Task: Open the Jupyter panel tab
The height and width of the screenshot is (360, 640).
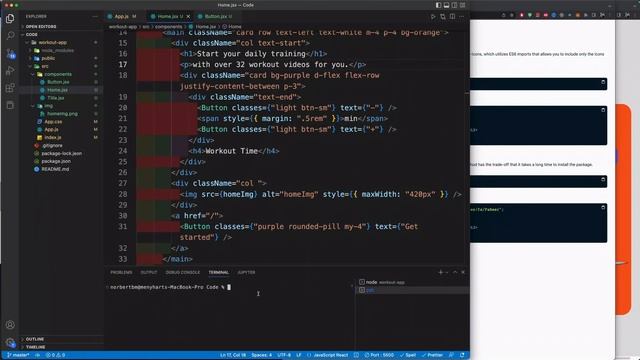Action: pos(246,272)
